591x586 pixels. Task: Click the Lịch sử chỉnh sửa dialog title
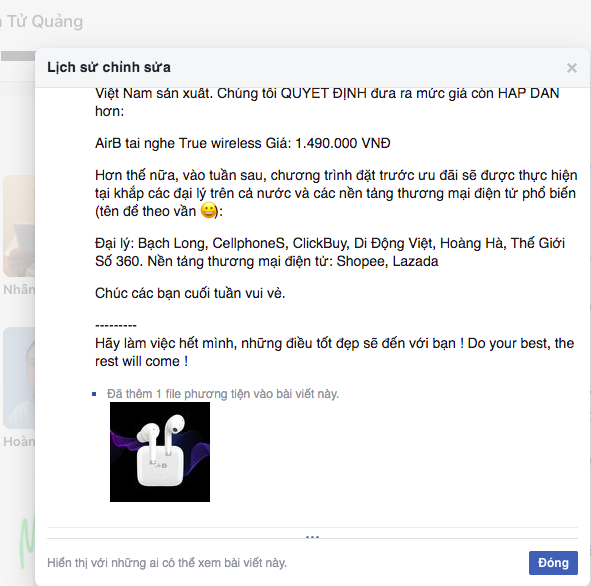pyautogui.click(x=109, y=67)
